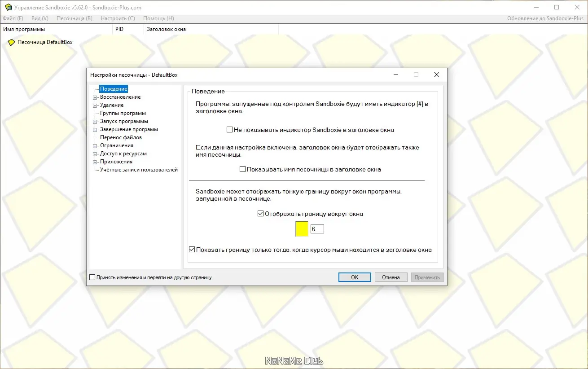Expand the Восстановление tree node
This screenshot has height=369, width=588.
click(x=95, y=97)
